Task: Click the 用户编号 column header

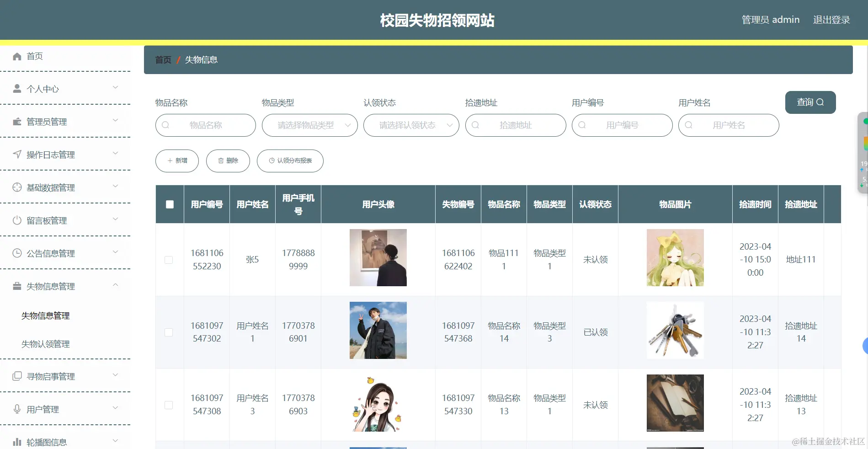Action: (x=207, y=204)
